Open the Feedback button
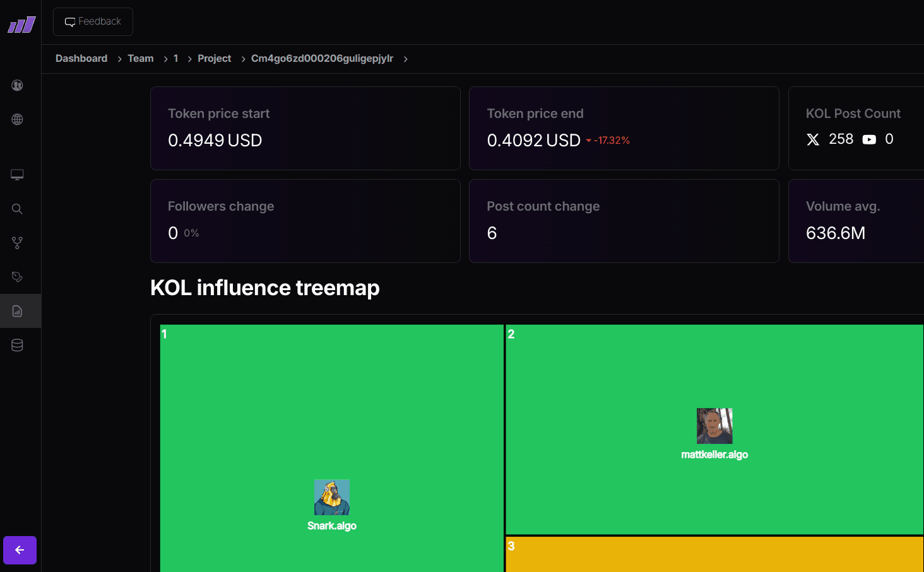The height and width of the screenshot is (572, 924). (x=93, y=21)
